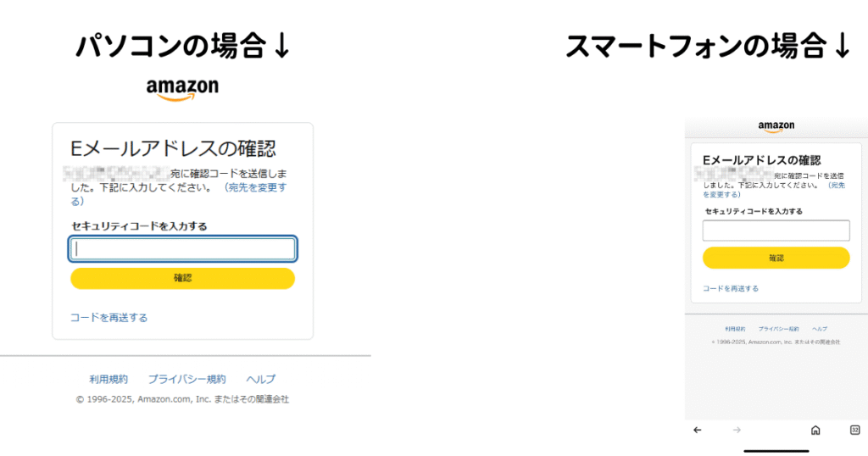Focus the security code field in the smartphone form
The image size is (868, 456).
[x=776, y=231]
